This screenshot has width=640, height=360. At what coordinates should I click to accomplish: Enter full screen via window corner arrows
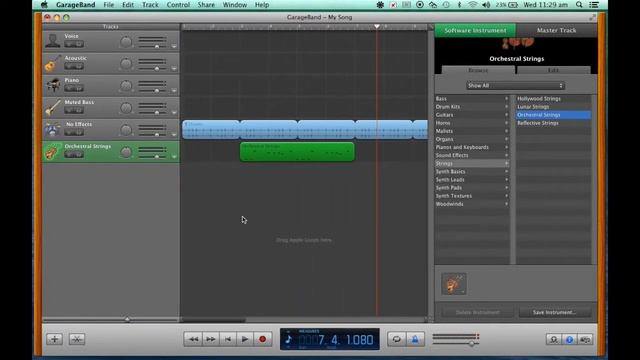(592, 17)
